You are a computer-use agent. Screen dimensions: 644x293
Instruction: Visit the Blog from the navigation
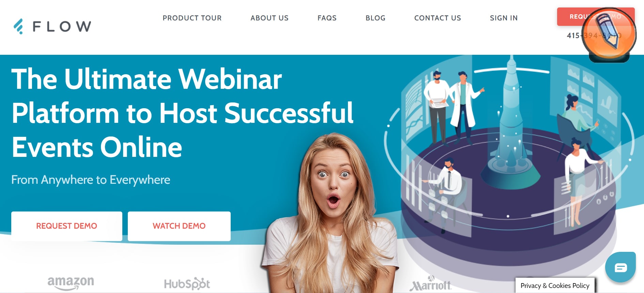click(375, 18)
